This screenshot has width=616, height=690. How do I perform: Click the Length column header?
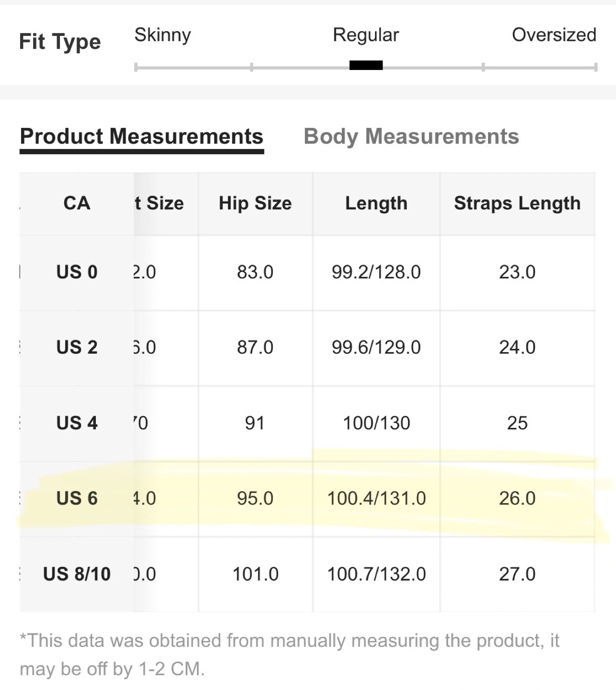(376, 204)
